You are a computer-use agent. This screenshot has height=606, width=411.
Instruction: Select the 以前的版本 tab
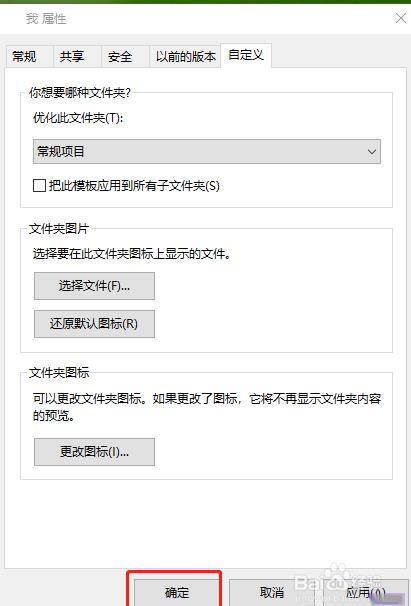185,56
